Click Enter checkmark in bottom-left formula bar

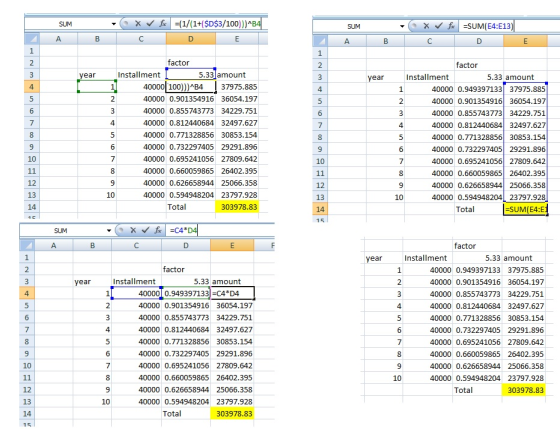pyautogui.click(x=145, y=230)
